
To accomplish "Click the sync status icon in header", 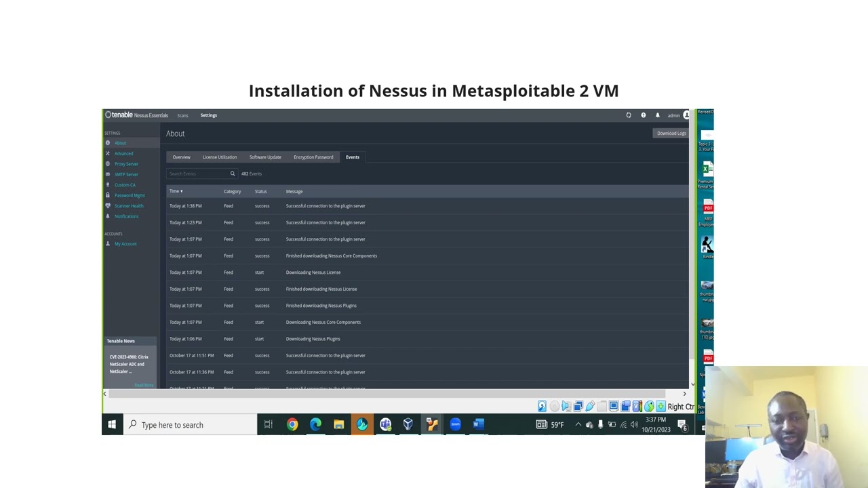I will [x=629, y=115].
